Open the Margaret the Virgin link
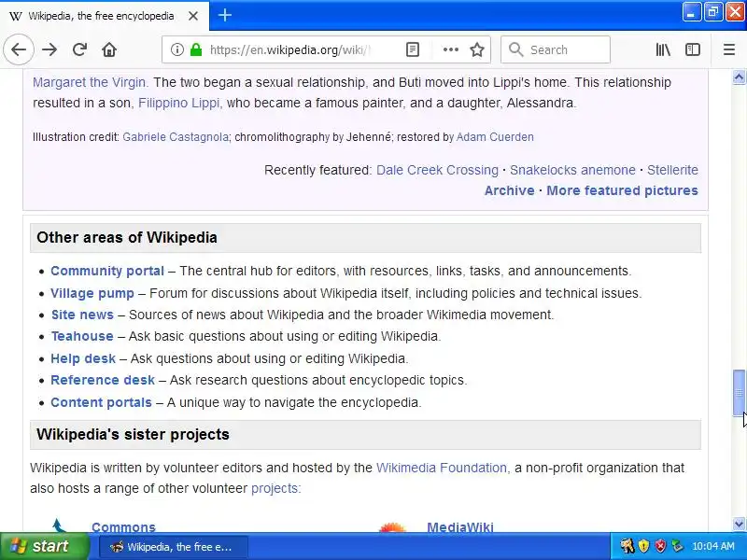The width and height of the screenshot is (747, 560). click(x=90, y=82)
